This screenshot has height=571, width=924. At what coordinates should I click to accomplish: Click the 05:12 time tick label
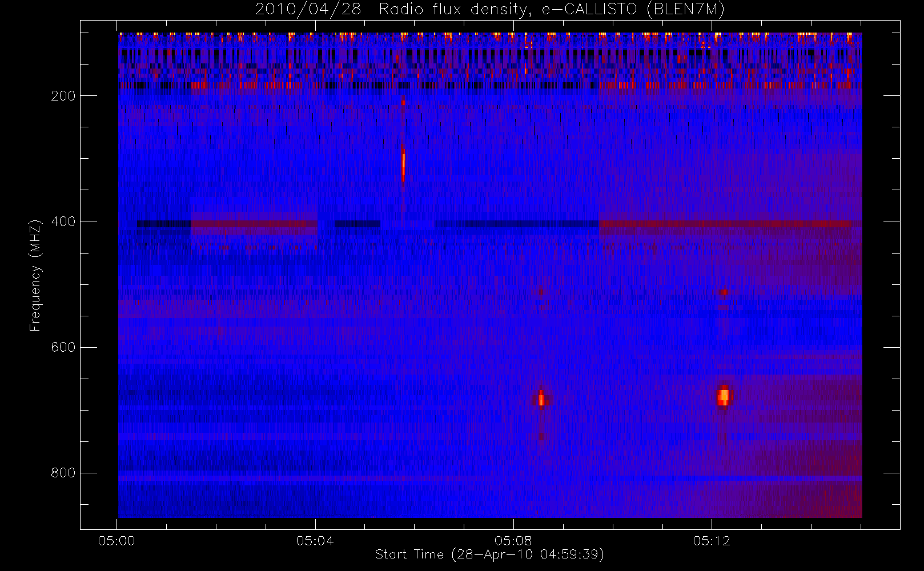712,541
